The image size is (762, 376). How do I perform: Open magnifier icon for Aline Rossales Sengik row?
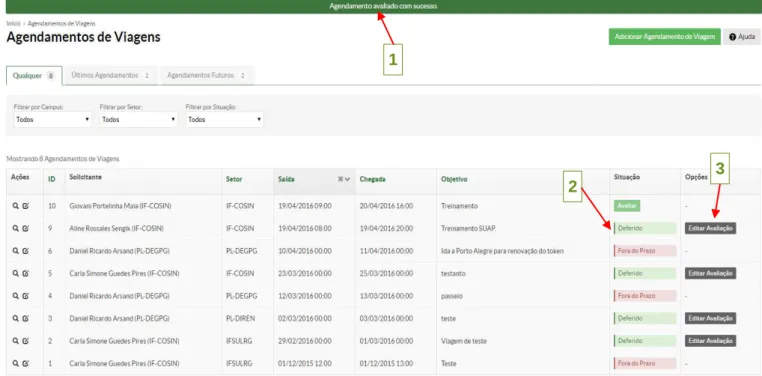click(x=16, y=228)
